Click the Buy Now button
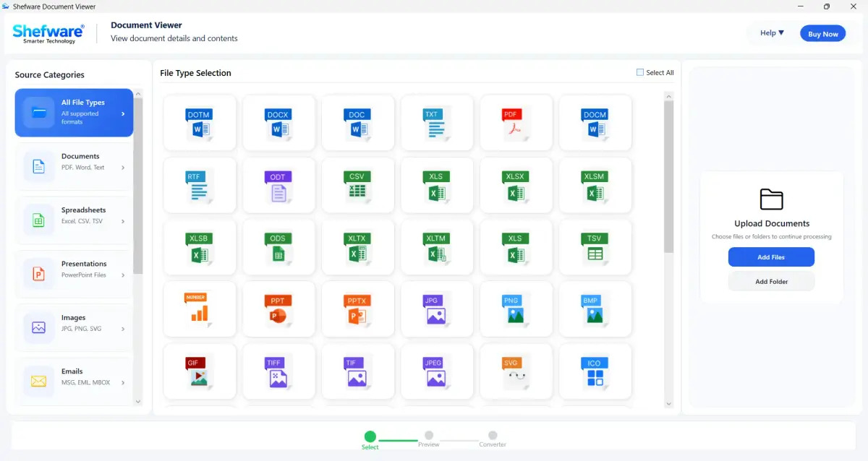This screenshot has width=868, height=461. [x=823, y=33]
